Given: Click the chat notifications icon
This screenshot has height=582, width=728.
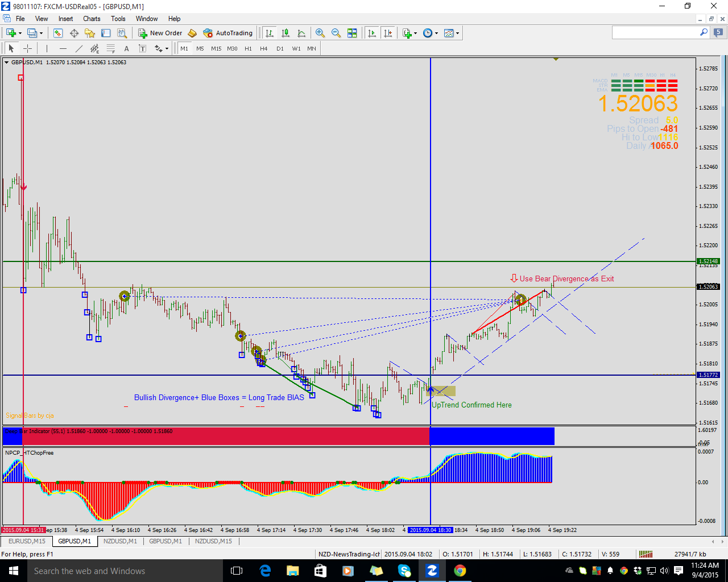Looking at the screenshot, I should [x=718, y=33].
